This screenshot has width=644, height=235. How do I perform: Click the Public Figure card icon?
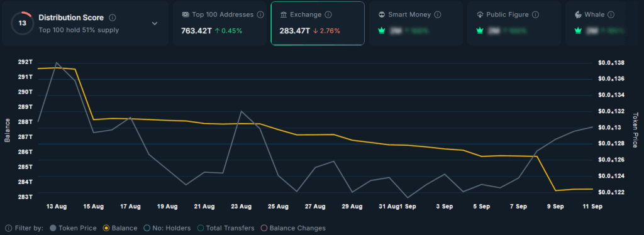(x=480, y=14)
